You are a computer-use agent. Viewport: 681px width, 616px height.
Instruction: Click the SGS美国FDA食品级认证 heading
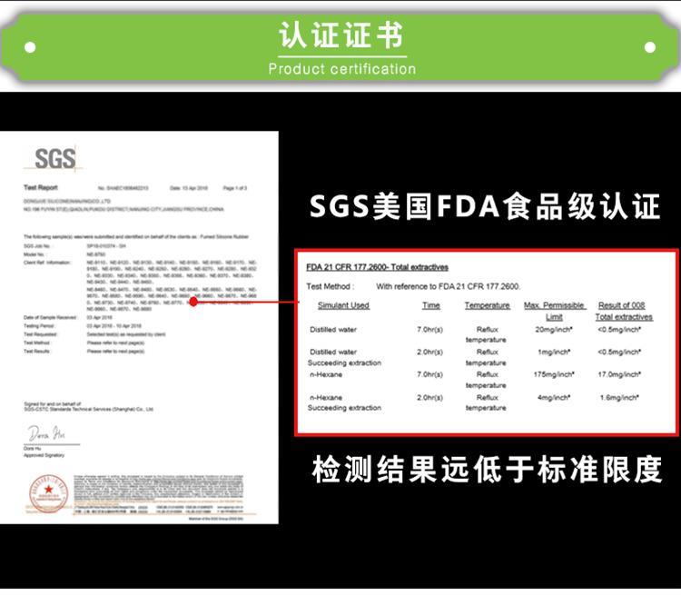click(x=484, y=206)
